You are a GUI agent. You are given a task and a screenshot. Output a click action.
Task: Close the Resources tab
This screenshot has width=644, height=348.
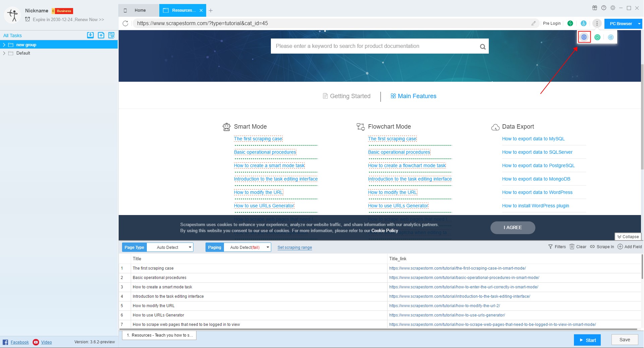201,10
